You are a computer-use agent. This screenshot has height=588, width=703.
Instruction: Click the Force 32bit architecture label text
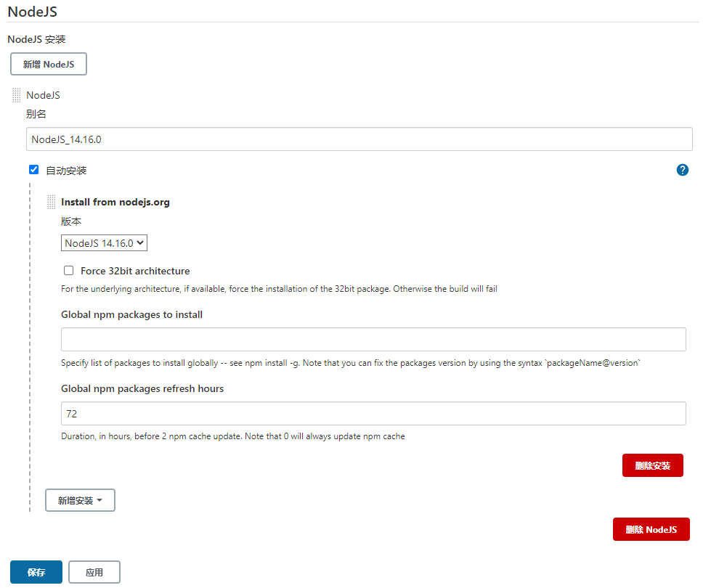click(135, 271)
